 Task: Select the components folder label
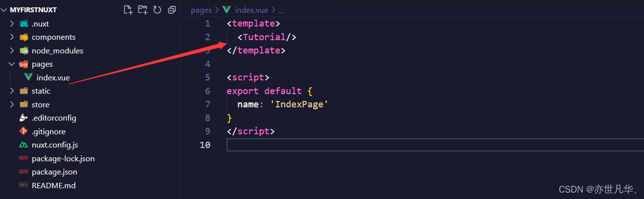53,37
